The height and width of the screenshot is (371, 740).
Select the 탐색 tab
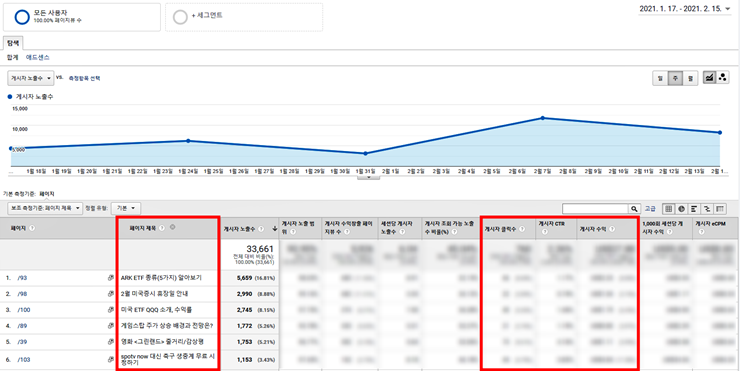[x=13, y=43]
